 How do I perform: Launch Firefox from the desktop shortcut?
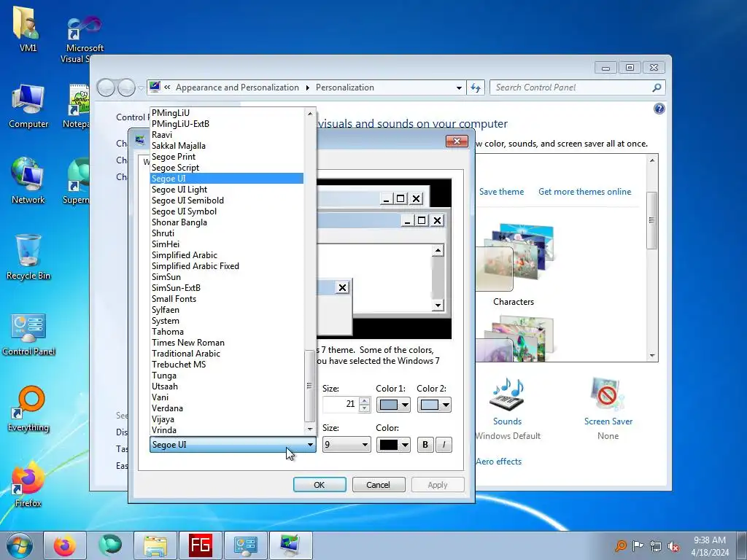click(x=28, y=484)
